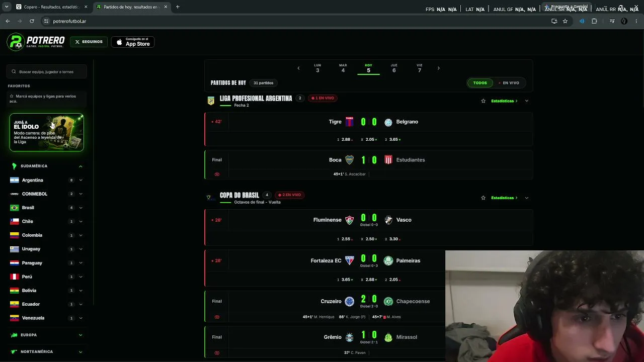The height and width of the screenshot is (362, 644).
Task: Open Estadísticas for Liga Profesional Argentina
Action: pyautogui.click(x=504, y=101)
